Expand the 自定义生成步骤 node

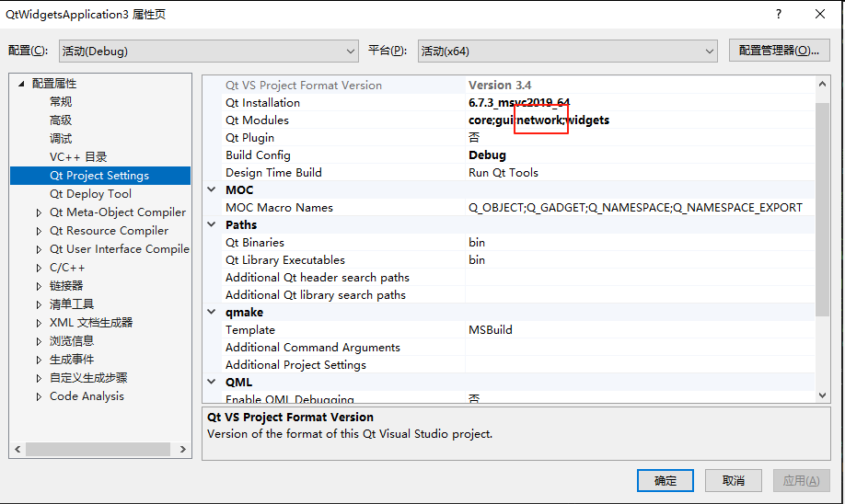point(39,378)
